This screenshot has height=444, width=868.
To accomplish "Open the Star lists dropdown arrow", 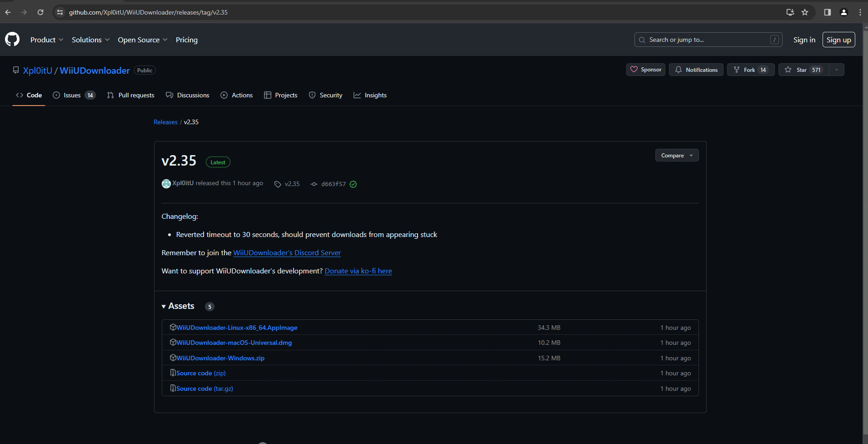I will 837,70.
